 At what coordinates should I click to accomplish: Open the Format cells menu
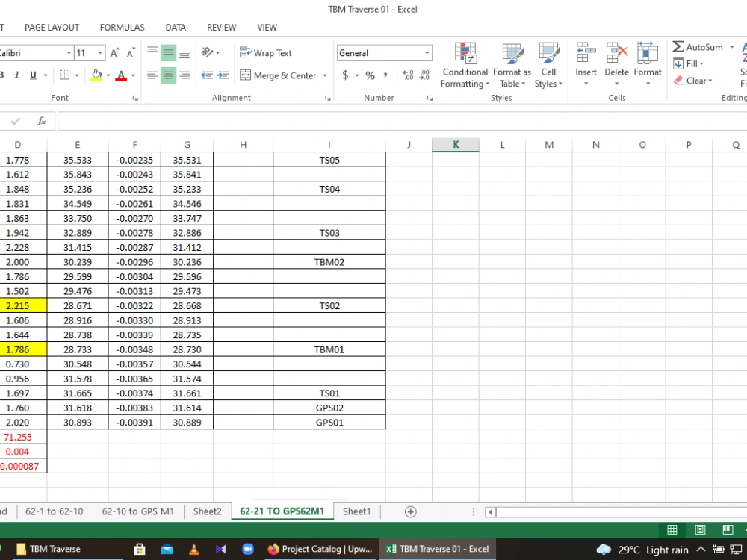(648, 64)
